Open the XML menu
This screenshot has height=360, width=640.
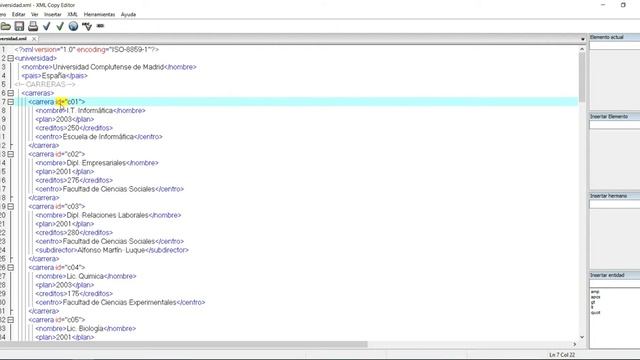72,14
